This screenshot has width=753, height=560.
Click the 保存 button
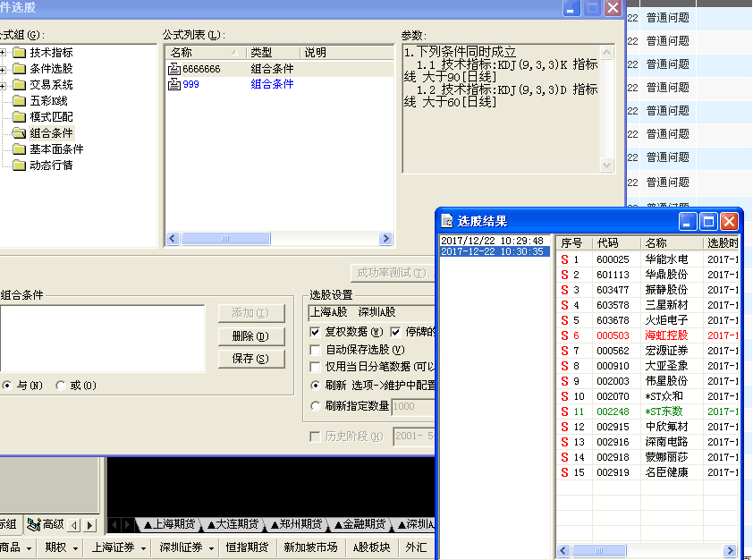tap(250, 359)
